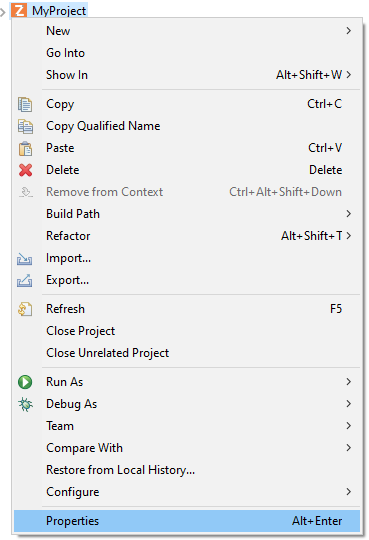Expand the MyProject tree node arrow
The image size is (369, 540).
(3, 13)
